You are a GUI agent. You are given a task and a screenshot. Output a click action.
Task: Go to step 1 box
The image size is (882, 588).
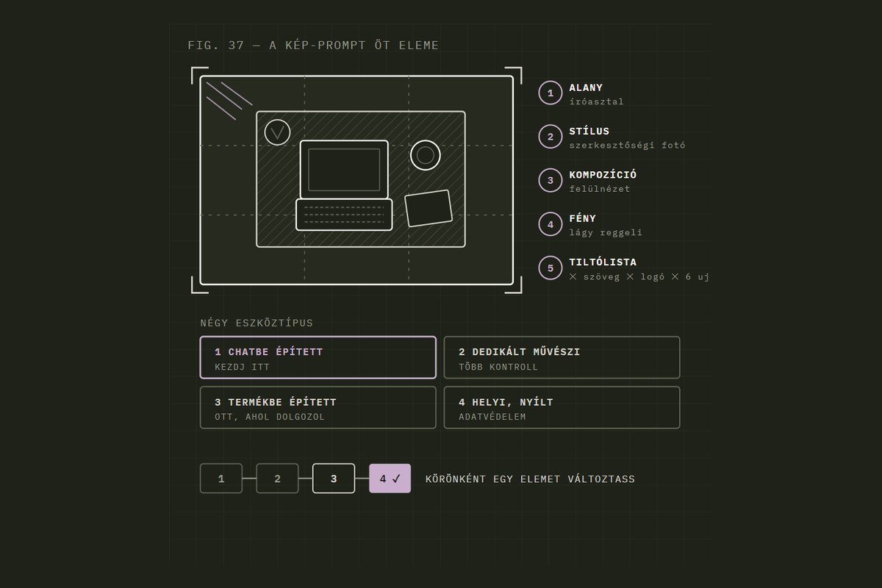click(221, 478)
